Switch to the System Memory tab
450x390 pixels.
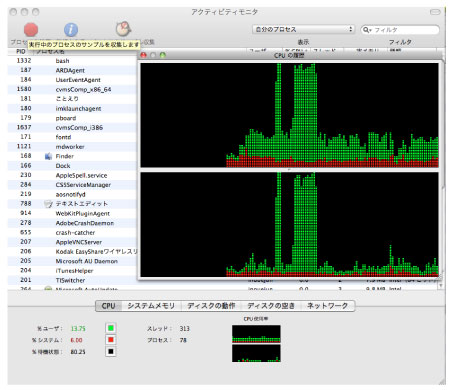(151, 306)
